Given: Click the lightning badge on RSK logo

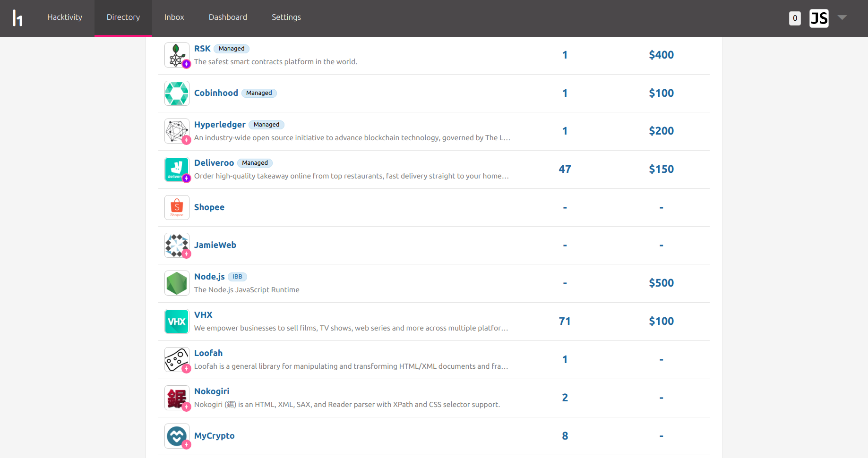Looking at the screenshot, I should tap(187, 64).
